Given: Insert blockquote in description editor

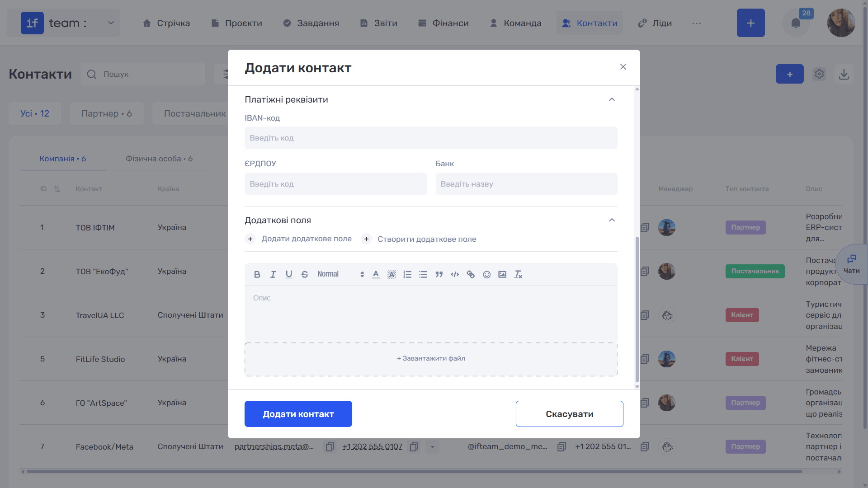Looking at the screenshot, I should [x=439, y=274].
